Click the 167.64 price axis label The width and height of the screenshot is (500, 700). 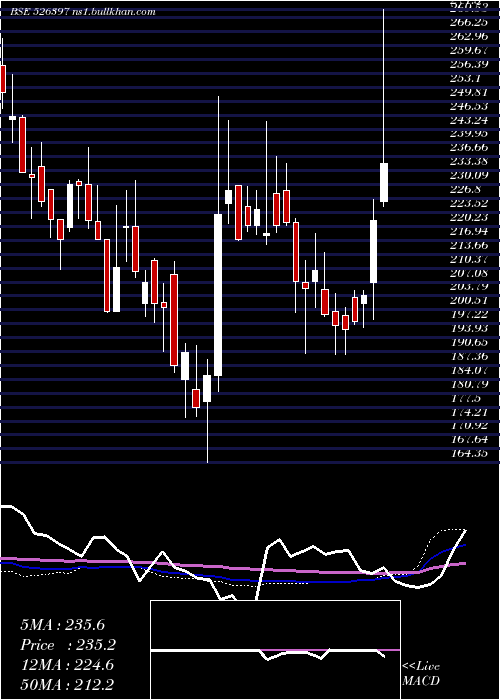click(468, 440)
